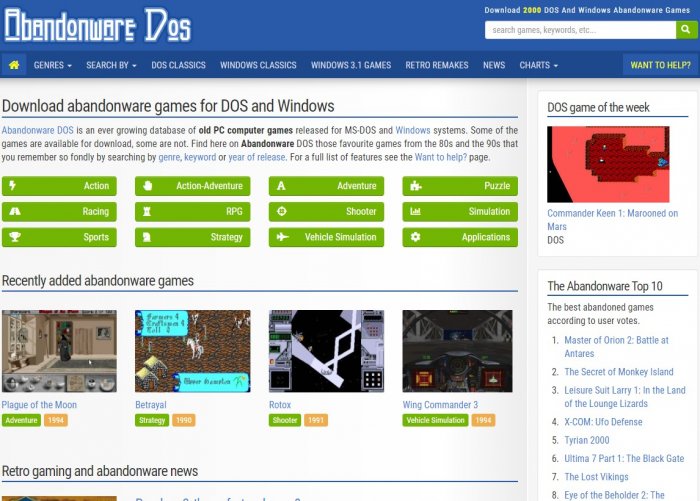
Task: Click the Abandonware DOS site logo
Action: 98,25
